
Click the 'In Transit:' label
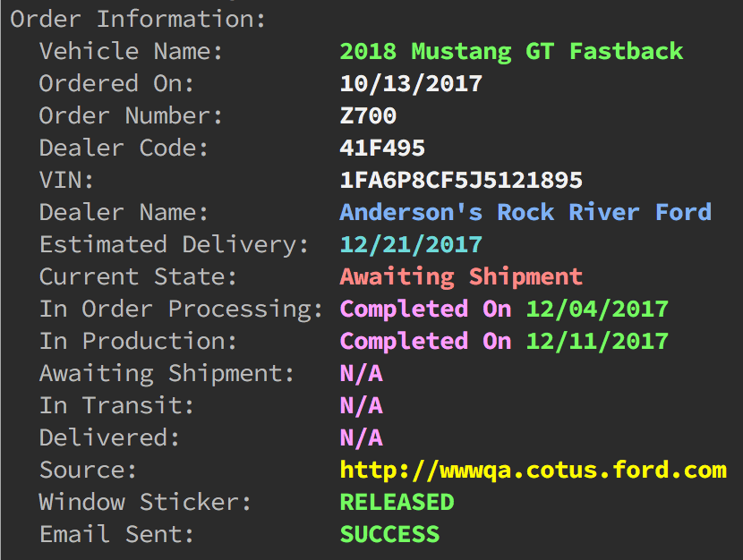point(116,405)
